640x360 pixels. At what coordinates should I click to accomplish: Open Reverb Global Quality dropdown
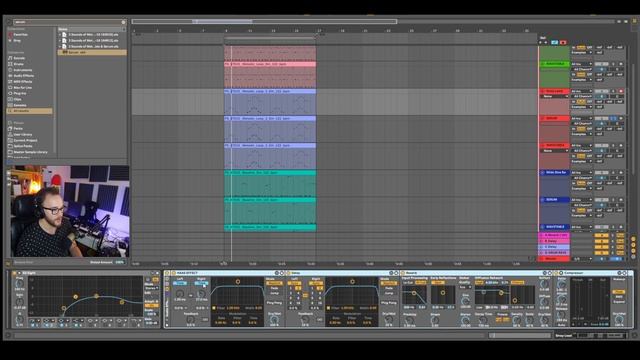point(465,287)
